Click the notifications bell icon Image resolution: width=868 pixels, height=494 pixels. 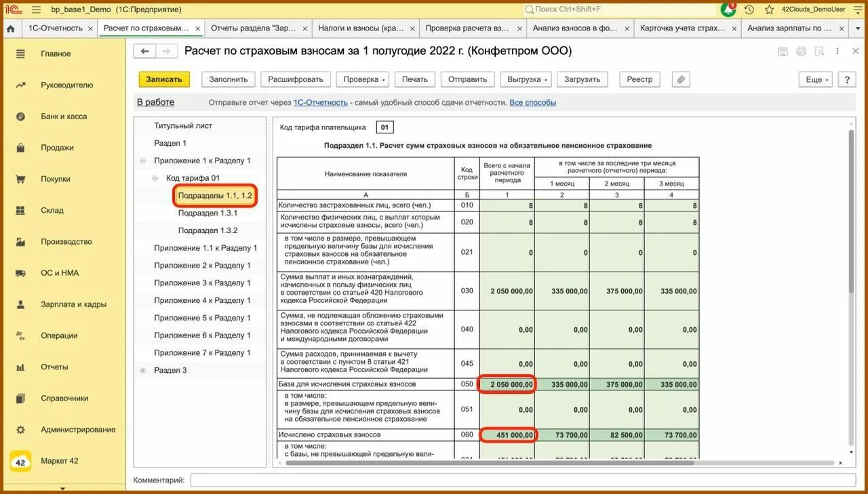[x=729, y=9]
